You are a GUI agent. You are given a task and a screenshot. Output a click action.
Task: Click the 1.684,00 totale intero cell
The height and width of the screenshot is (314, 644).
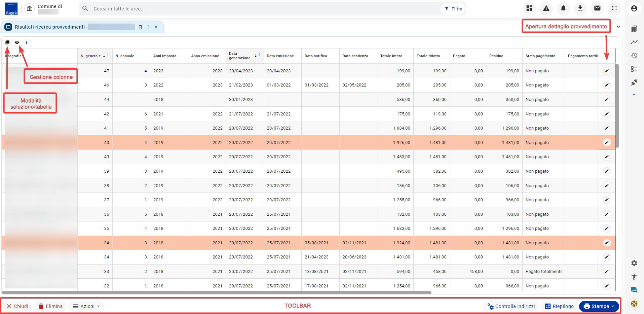pyautogui.click(x=395, y=128)
